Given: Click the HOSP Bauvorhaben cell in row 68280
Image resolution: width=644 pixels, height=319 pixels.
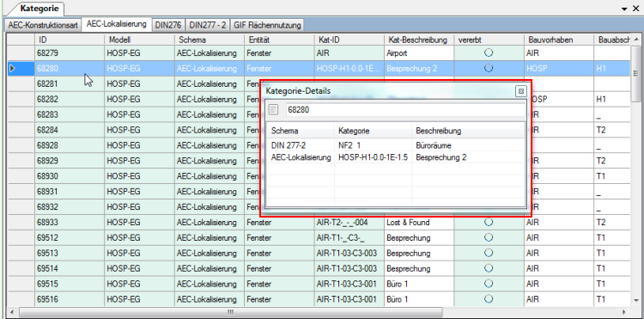Looking at the screenshot, I should click(x=559, y=68).
